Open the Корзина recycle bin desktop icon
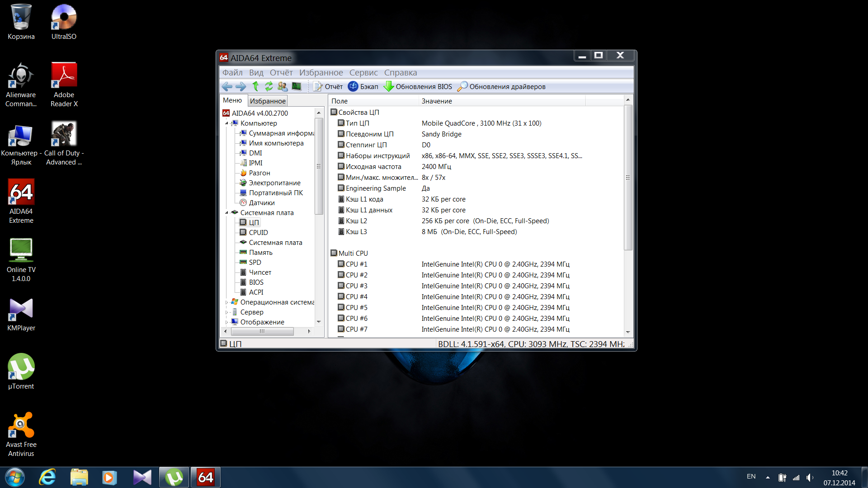This screenshot has height=488, width=868. pyautogui.click(x=21, y=22)
